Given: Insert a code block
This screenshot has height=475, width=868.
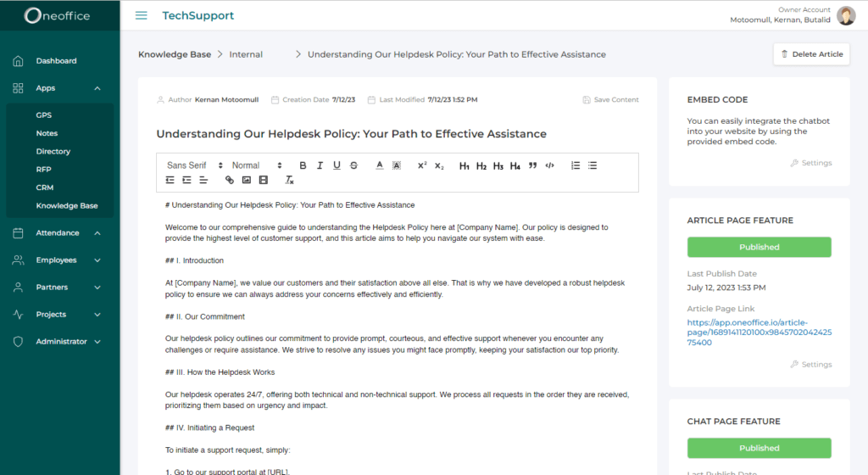Looking at the screenshot, I should (549, 165).
